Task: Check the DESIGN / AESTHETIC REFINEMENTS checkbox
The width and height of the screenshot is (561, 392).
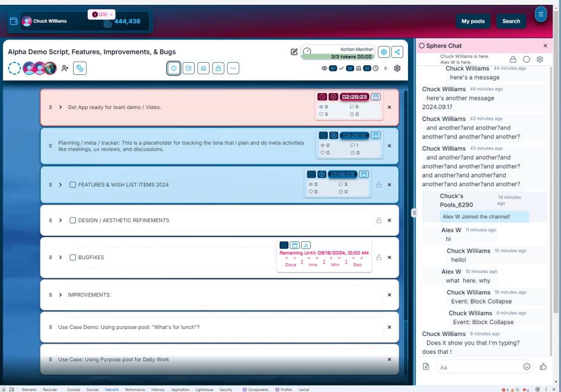Action: pos(73,220)
